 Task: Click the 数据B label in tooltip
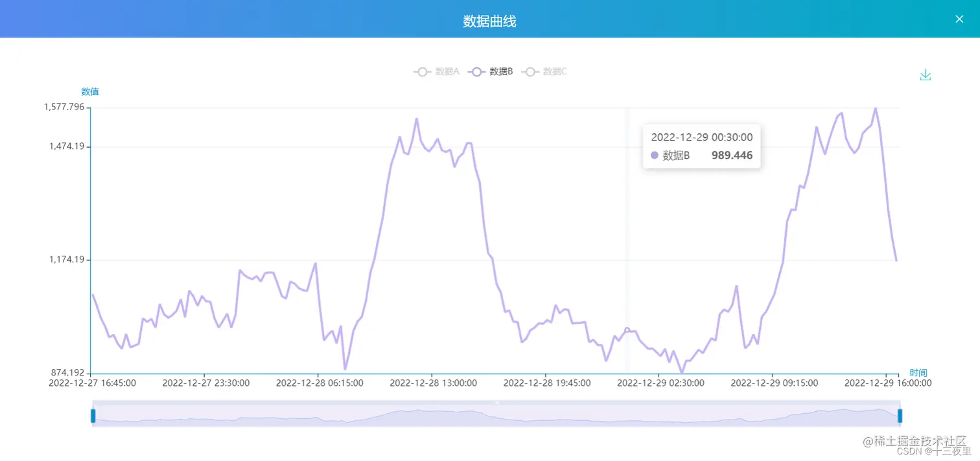[x=676, y=155]
